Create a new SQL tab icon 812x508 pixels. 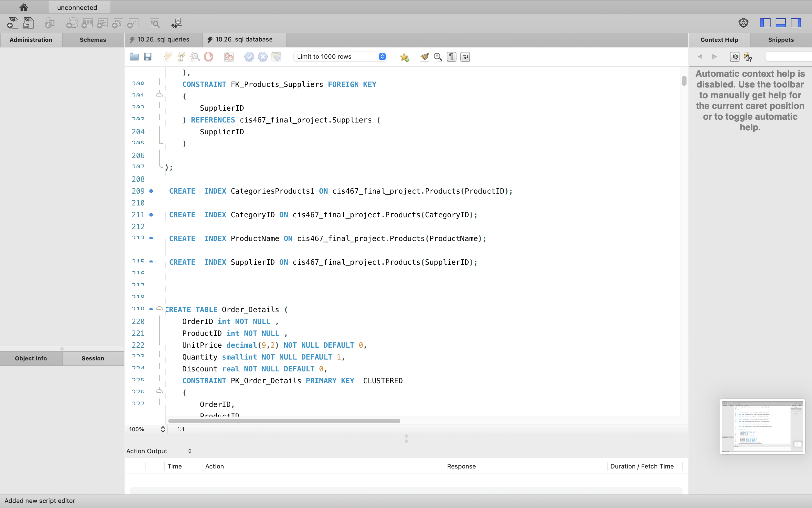click(x=13, y=23)
